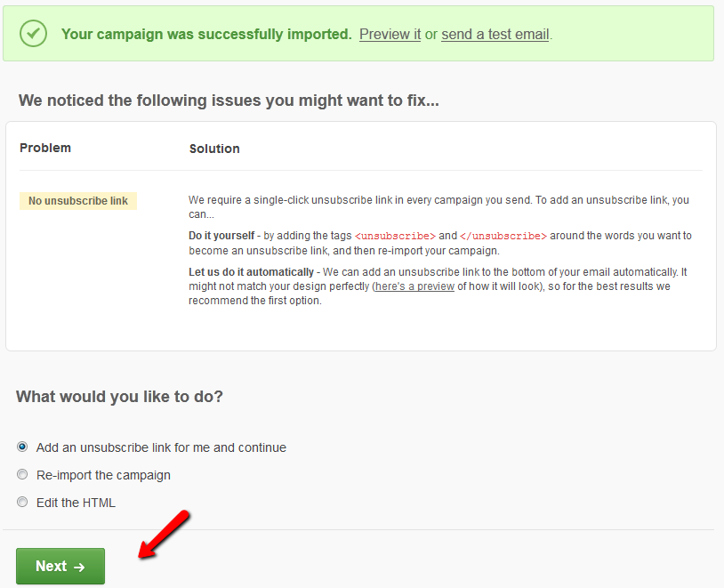Open "here's a preview" link

click(x=414, y=286)
